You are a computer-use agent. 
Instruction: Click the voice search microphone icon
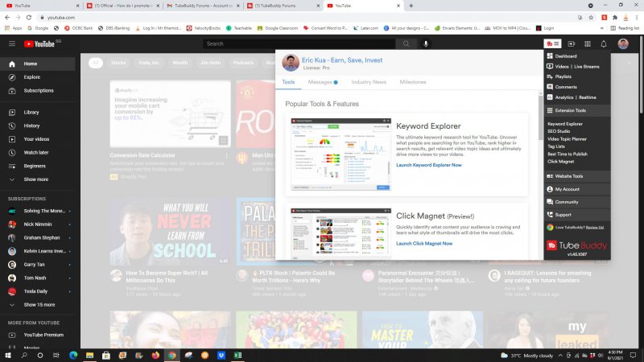[426, 43]
